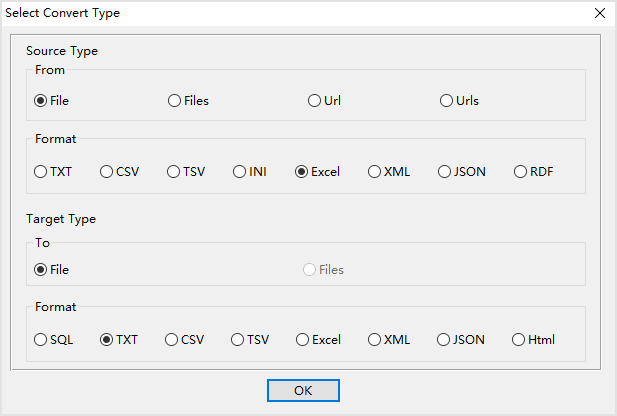Close the Select Convert Type dialog

point(599,13)
